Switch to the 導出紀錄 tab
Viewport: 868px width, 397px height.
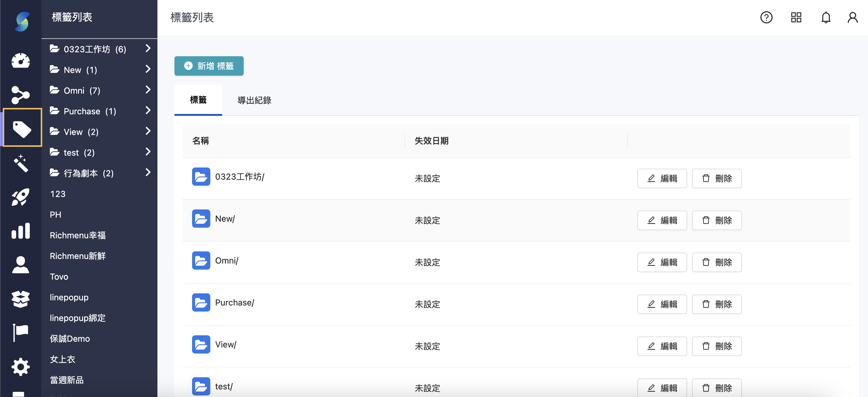click(254, 100)
